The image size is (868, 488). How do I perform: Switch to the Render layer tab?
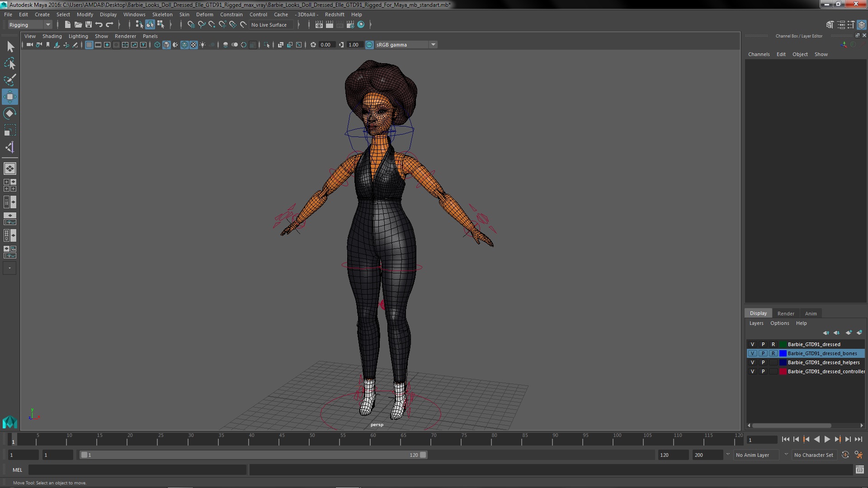(x=786, y=313)
